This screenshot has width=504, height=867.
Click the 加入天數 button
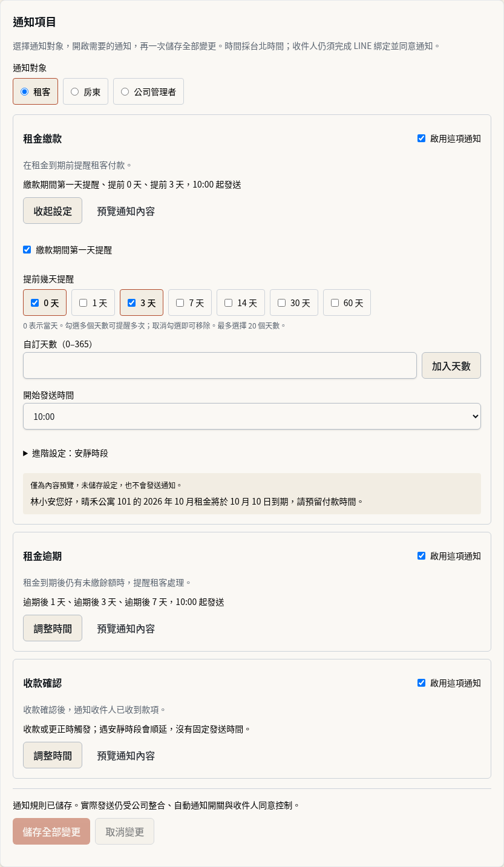point(451,365)
